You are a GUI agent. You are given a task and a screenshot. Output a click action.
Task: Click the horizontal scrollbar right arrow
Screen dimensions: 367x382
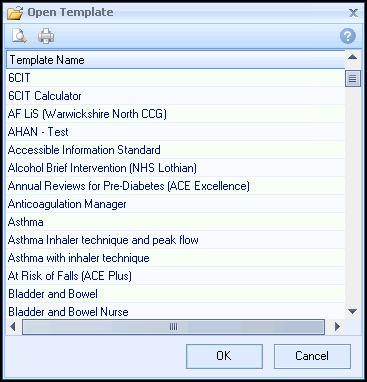tap(337, 327)
